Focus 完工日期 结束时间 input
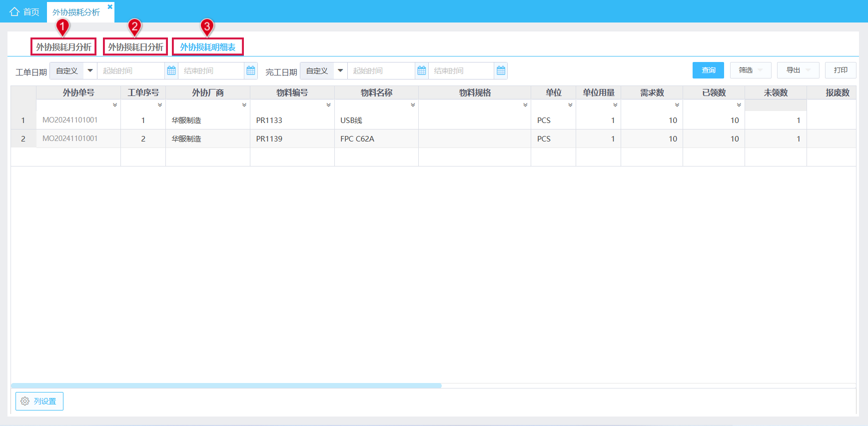 tap(461, 70)
